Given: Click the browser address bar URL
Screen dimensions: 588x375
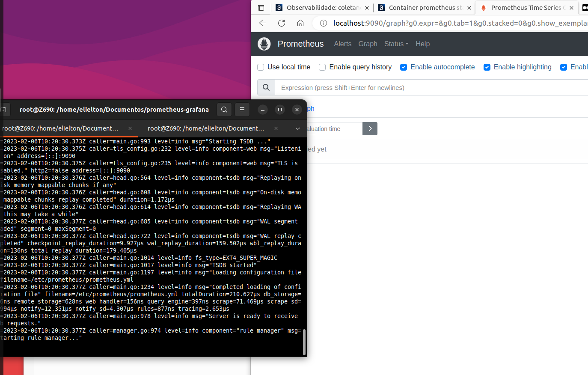Looking at the screenshot, I should pyautogui.click(x=460, y=23).
